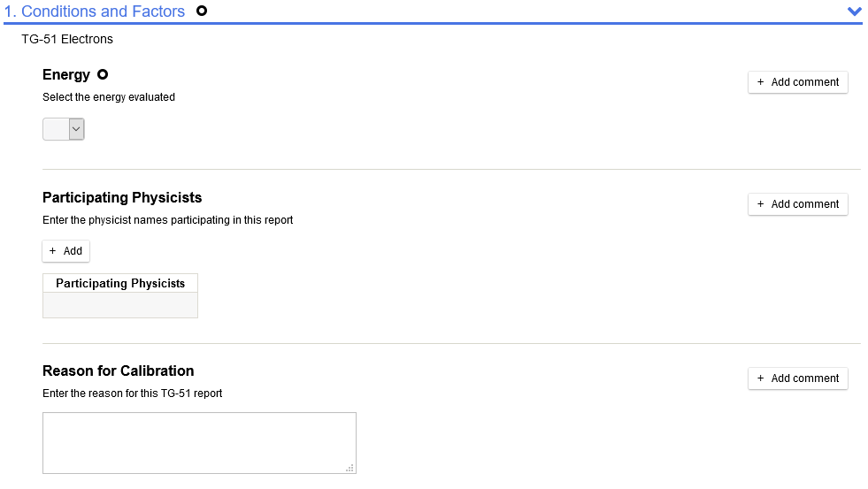Open the Energy selection dropdown
Image resolution: width=868 pixels, height=489 pixels.
point(64,129)
